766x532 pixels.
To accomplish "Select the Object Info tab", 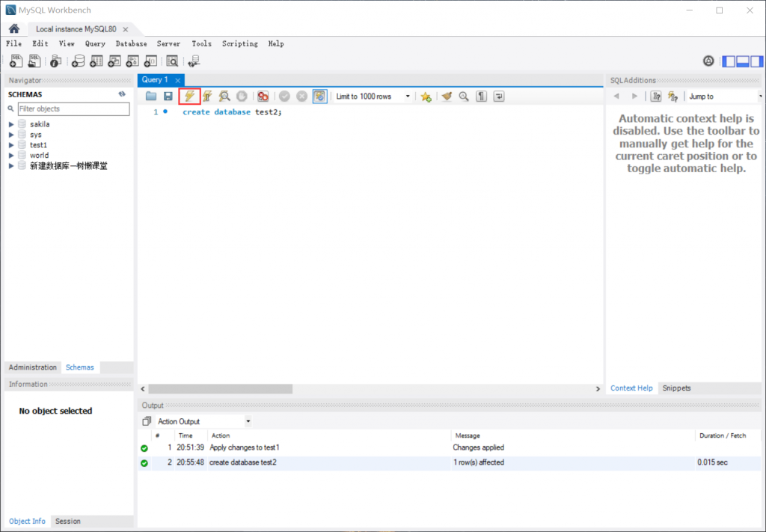I will (28, 522).
